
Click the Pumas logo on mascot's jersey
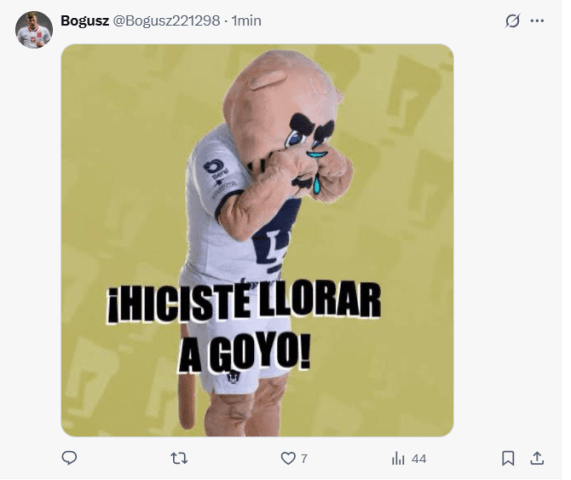273,240
